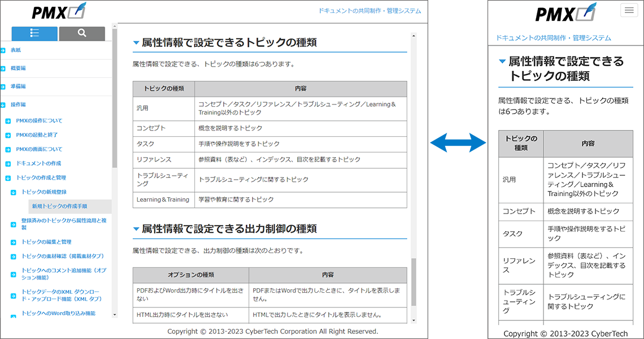Screen dimensions: 644x339
Task: Open ドキュメントの共同制作・管理システム link in mobile header
Action: [553, 38]
